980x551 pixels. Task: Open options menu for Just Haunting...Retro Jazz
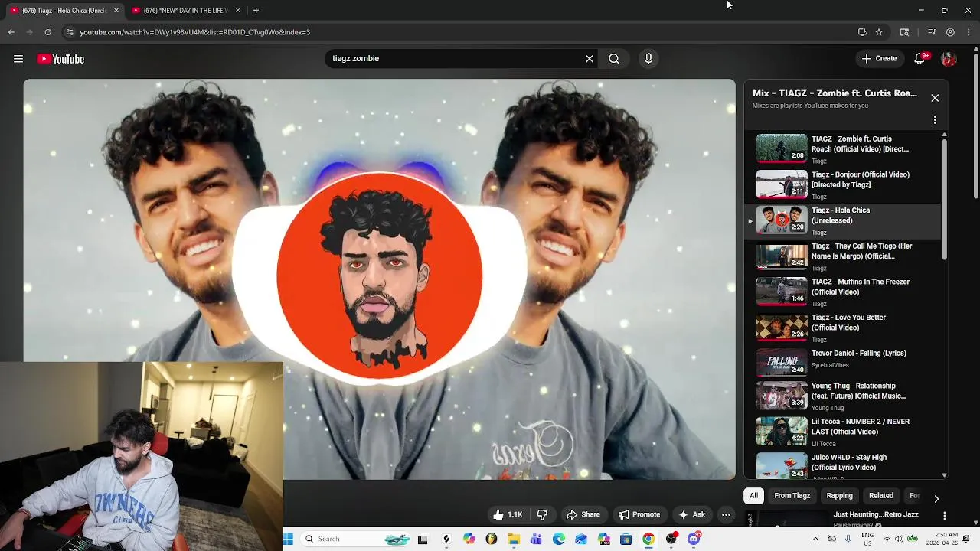[945, 516]
